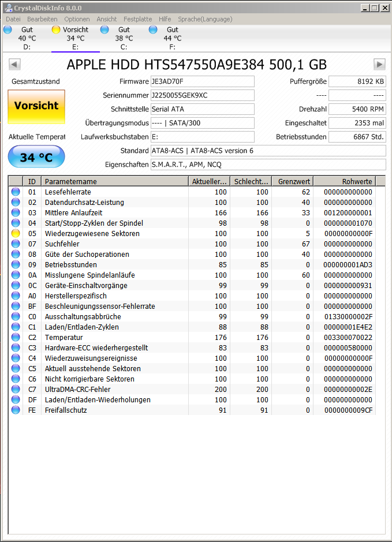
Task: Click the yellow Vorsicht health status button
Action: click(36, 106)
